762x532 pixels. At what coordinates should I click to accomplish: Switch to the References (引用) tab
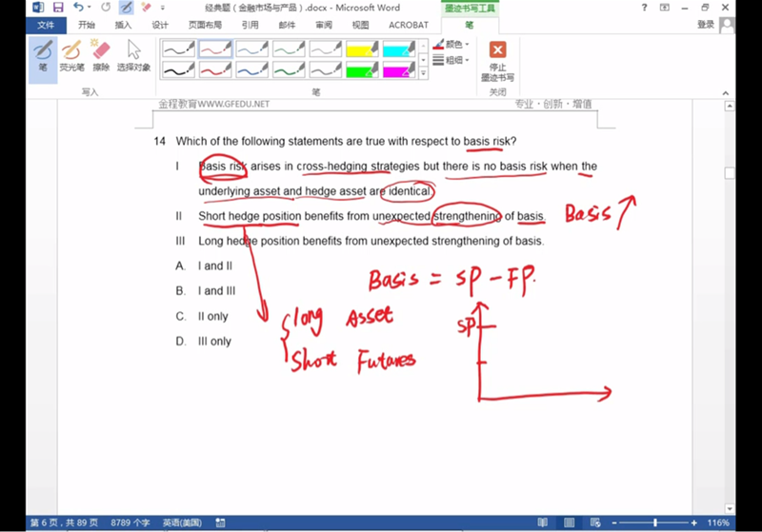pyautogui.click(x=251, y=25)
